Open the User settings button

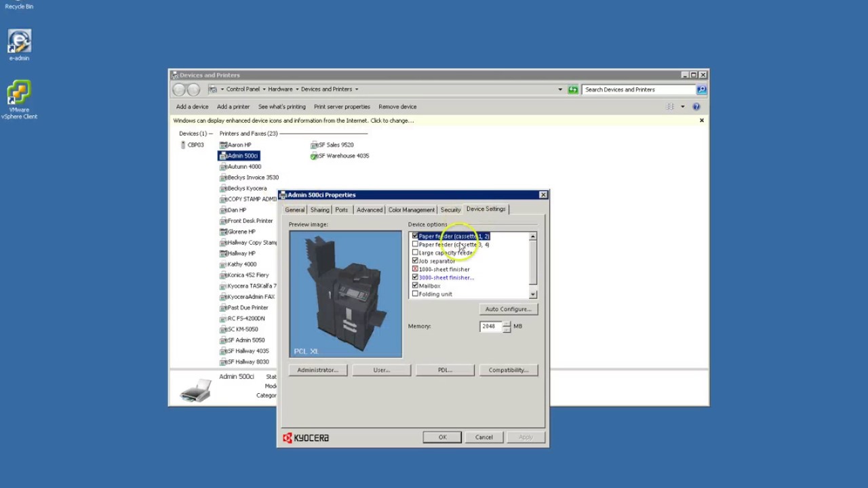[381, 370]
